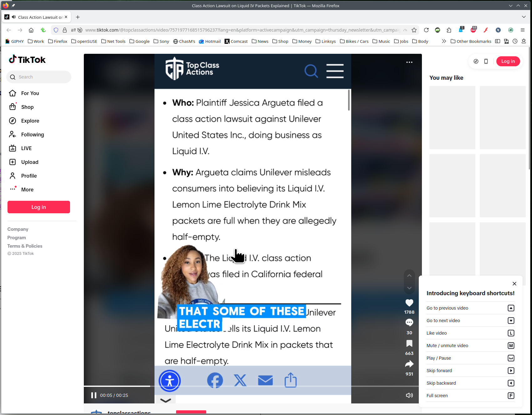Share the video using the arrow icon
This screenshot has height=415, width=532.
coord(409,364)
